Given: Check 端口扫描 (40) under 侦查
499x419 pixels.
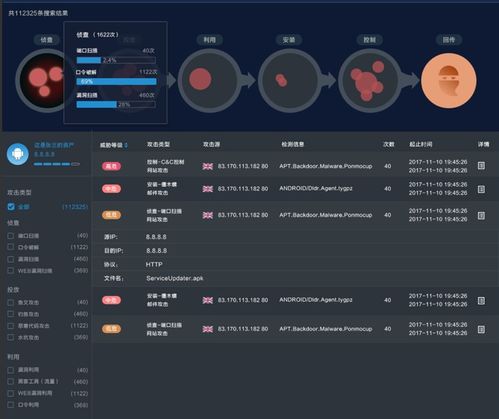Looking at the screenshot, I should tap(11, 236).
